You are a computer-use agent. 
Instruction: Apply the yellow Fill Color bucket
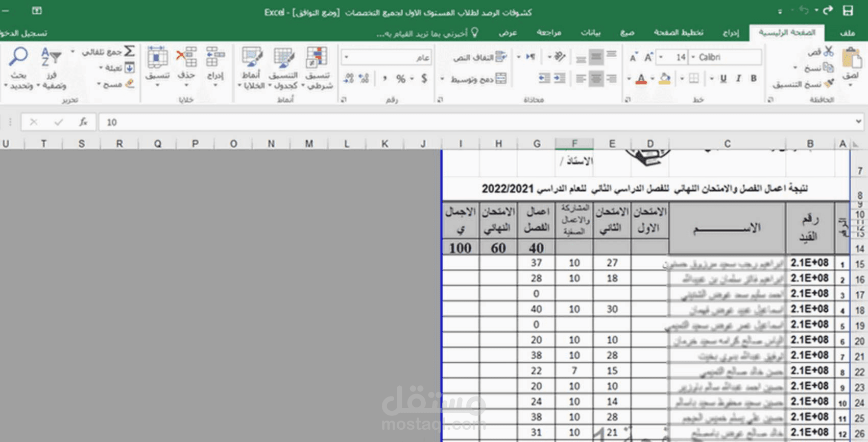(x=665, y=78)
